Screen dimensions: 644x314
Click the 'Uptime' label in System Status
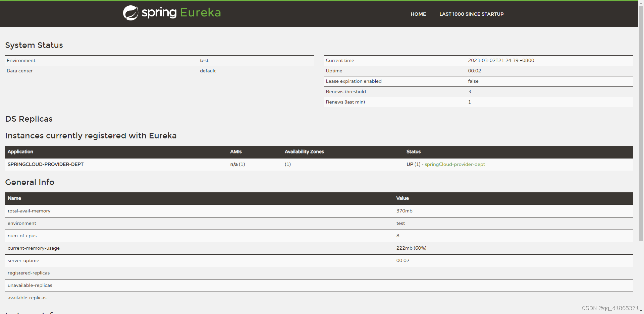point(334,71)
